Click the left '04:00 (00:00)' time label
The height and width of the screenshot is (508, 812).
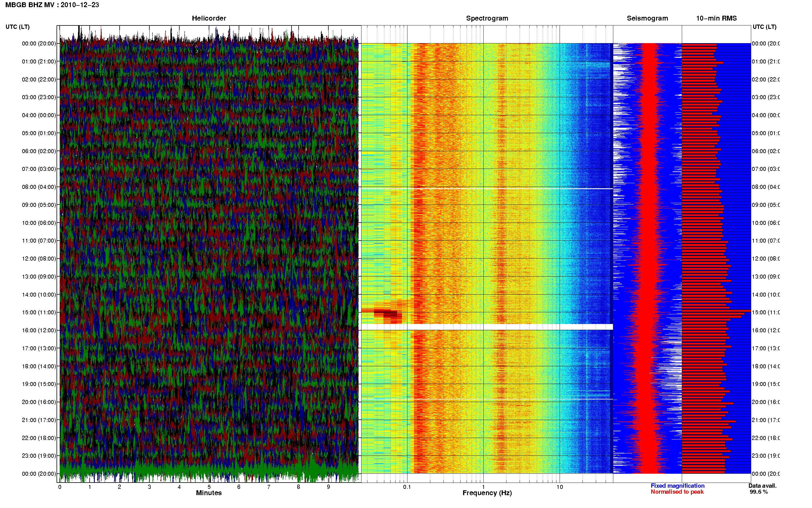tap(39, 115)
